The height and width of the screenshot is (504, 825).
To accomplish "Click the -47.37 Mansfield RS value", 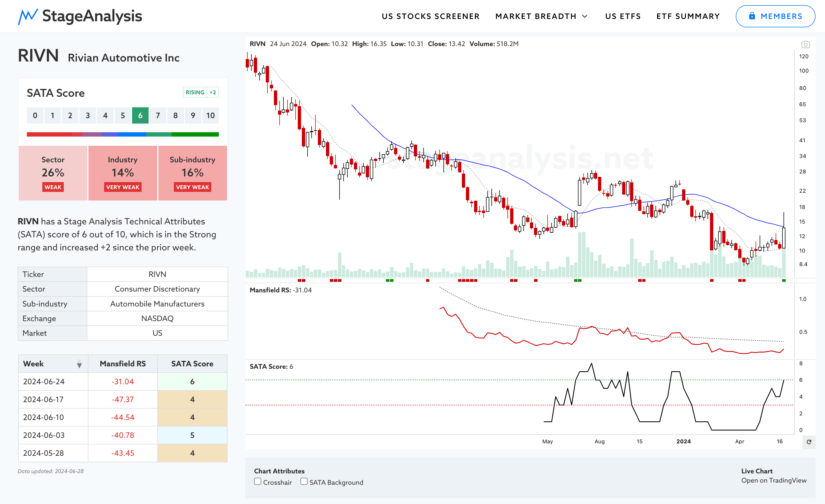I will tap(123, 400).
